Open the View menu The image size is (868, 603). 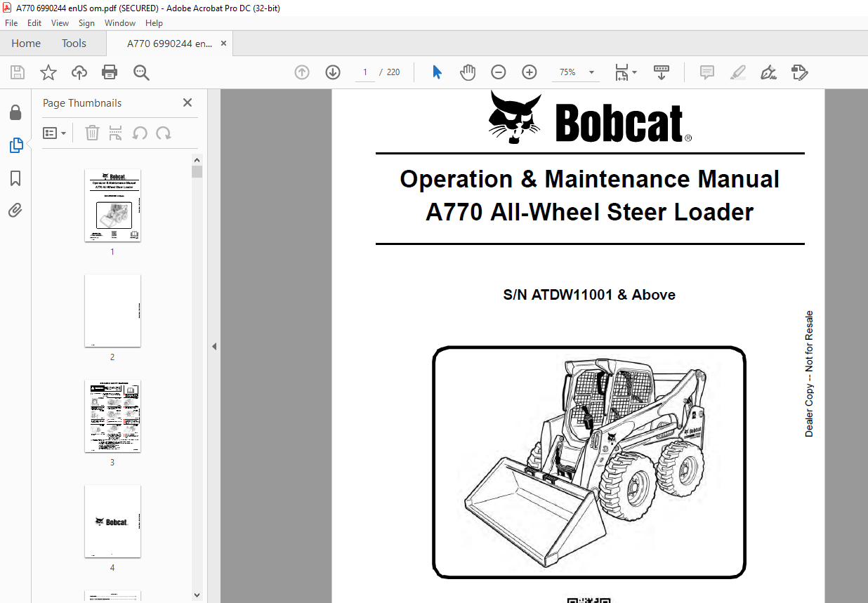[60, 23]
